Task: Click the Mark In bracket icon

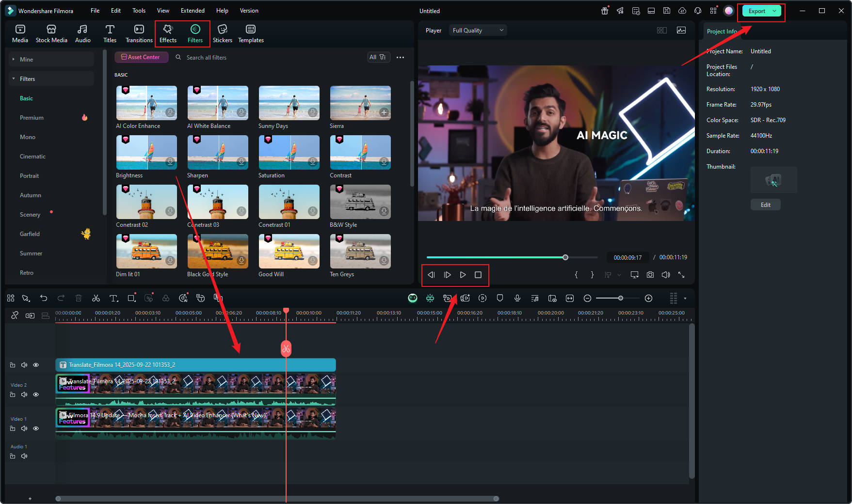Action: pyautogui.click(x=576, y=275)
